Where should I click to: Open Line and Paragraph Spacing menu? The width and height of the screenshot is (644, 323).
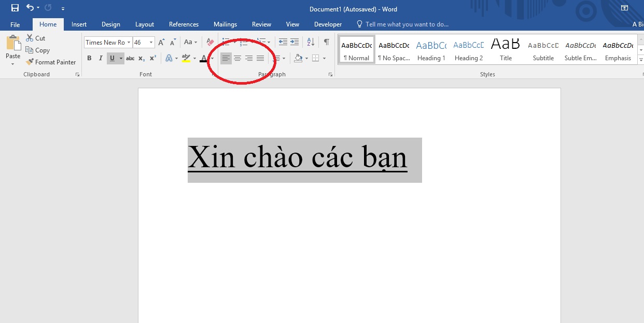[x=279, y=58]
